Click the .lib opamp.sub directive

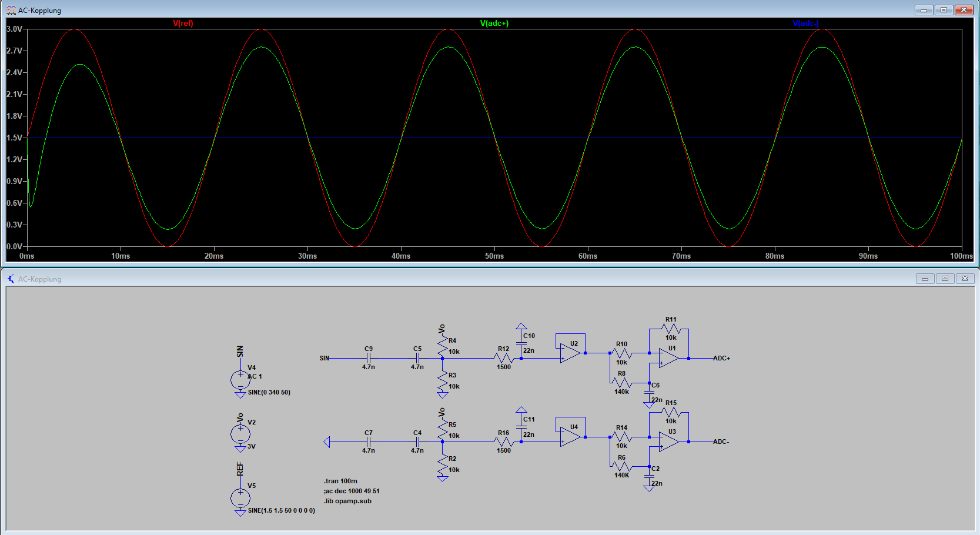click(347, 501)
